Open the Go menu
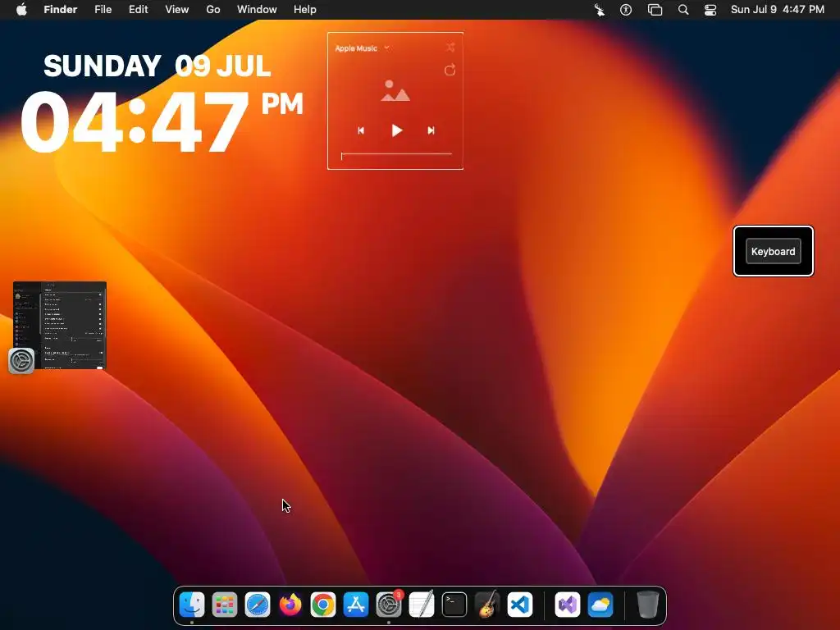 [x=213, y=10]
